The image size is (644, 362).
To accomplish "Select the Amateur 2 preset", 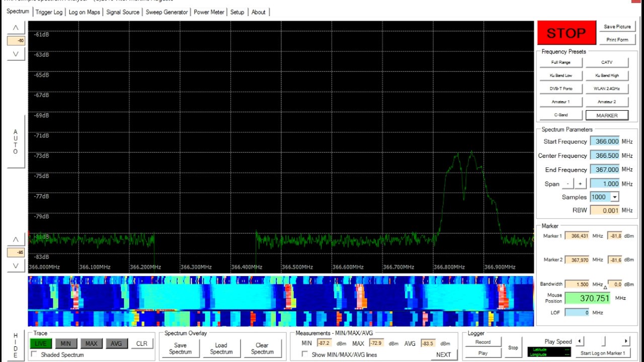I will pyautogui.click(x=607, y=102).
